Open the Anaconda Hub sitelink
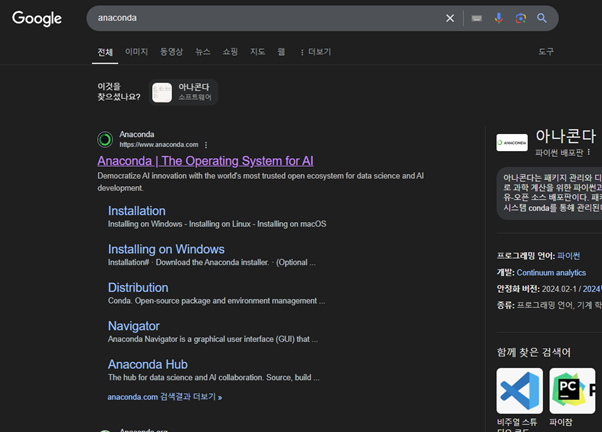The width and height of the screenshot is (602, 432). (148, 364)
